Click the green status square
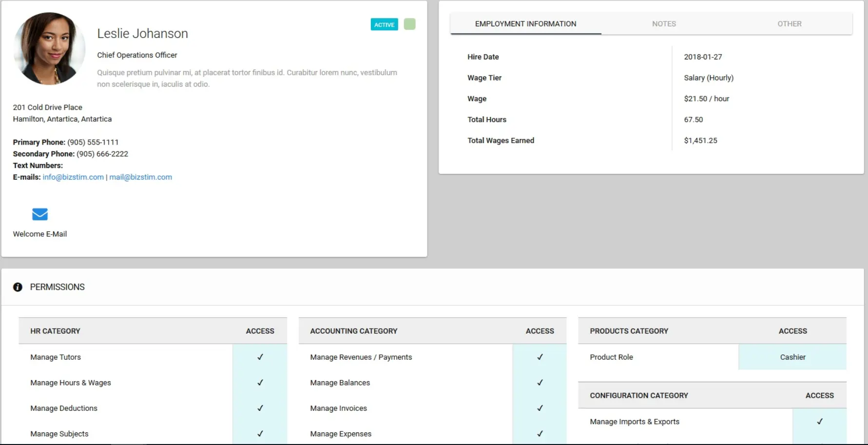 pos(409,24)
